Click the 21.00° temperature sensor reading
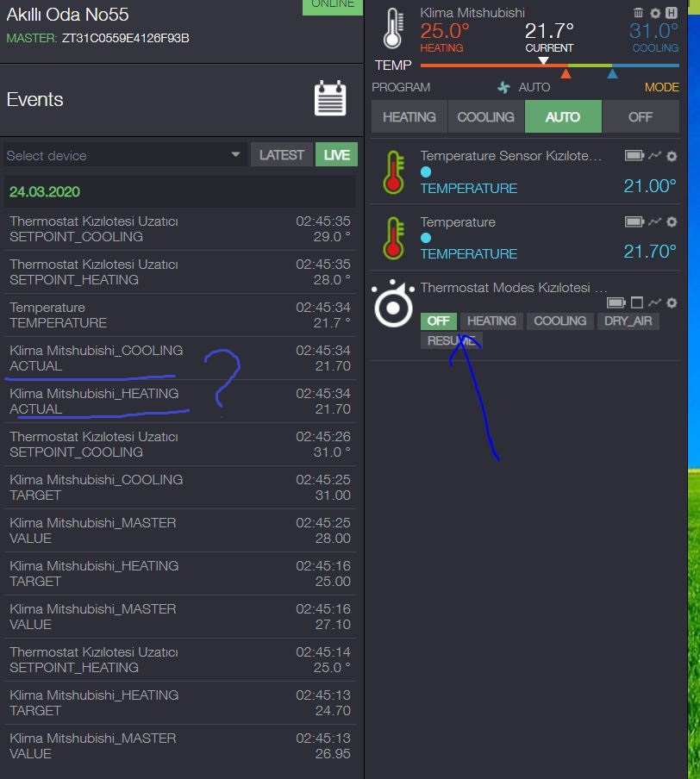 coord(650,186)
